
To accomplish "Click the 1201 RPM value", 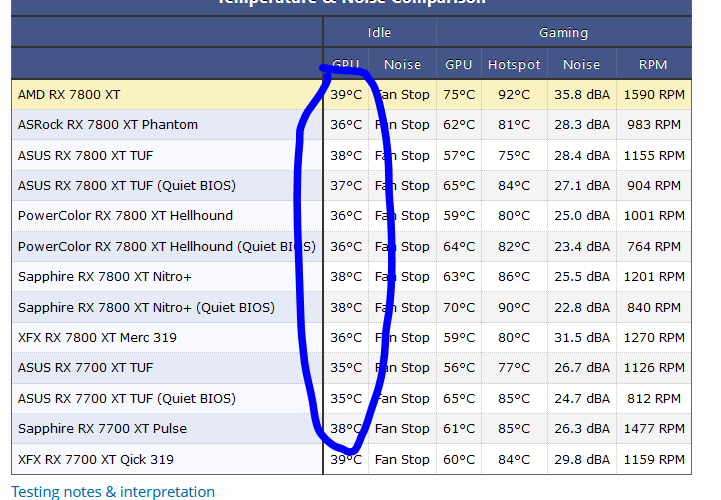I will [x=654, y=277].
